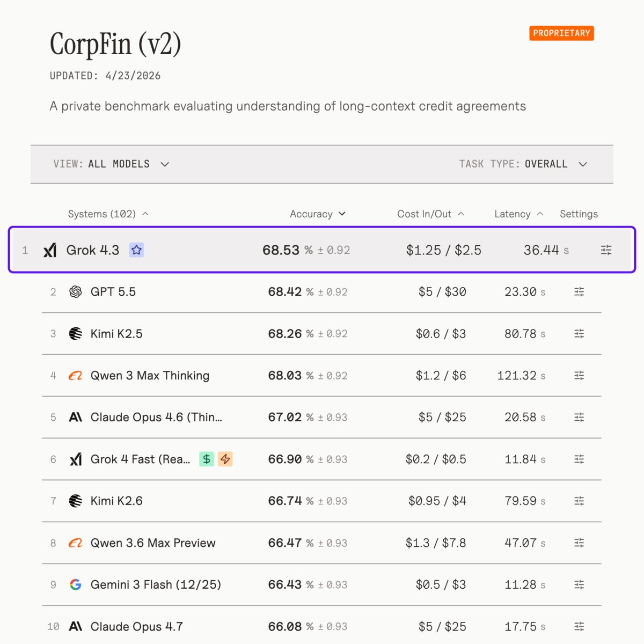Viewport: 644px width, 644px height.
Task: Open settings icon for Kimi K2.5 row
Action: click(579, 334)
